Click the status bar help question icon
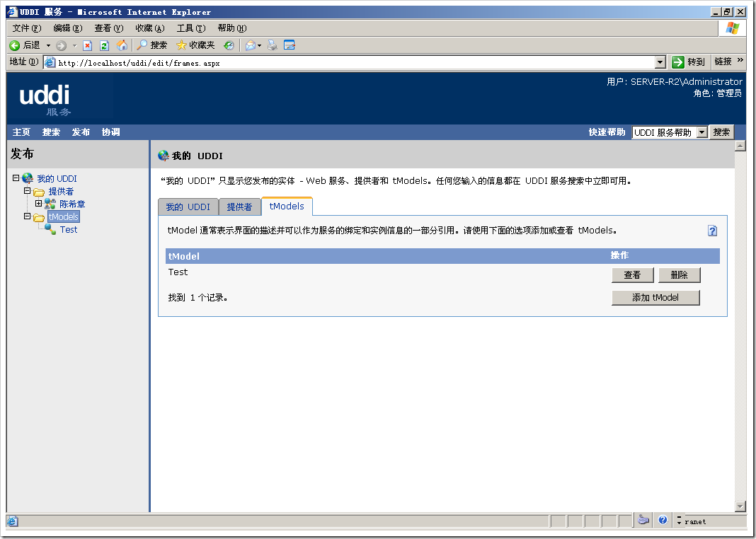Image resolution: width=756 pixels, height=539 pixels. coord(663,520)
